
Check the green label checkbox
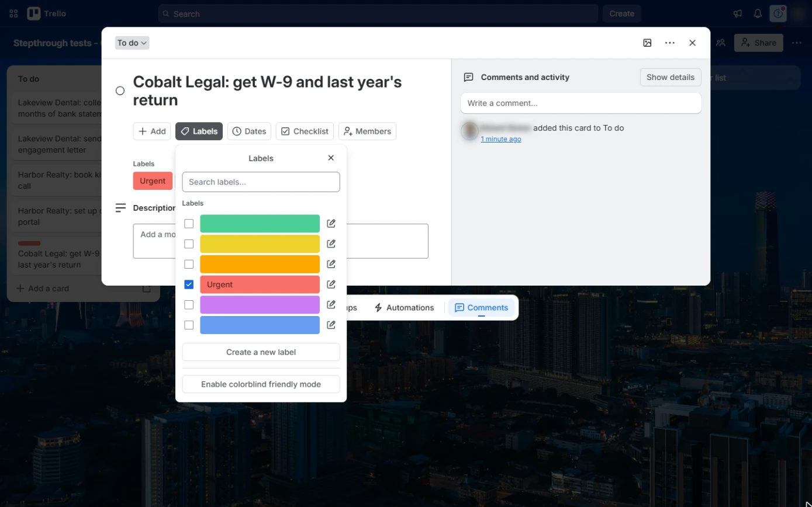pyautogui.click(x=189, y=224)
